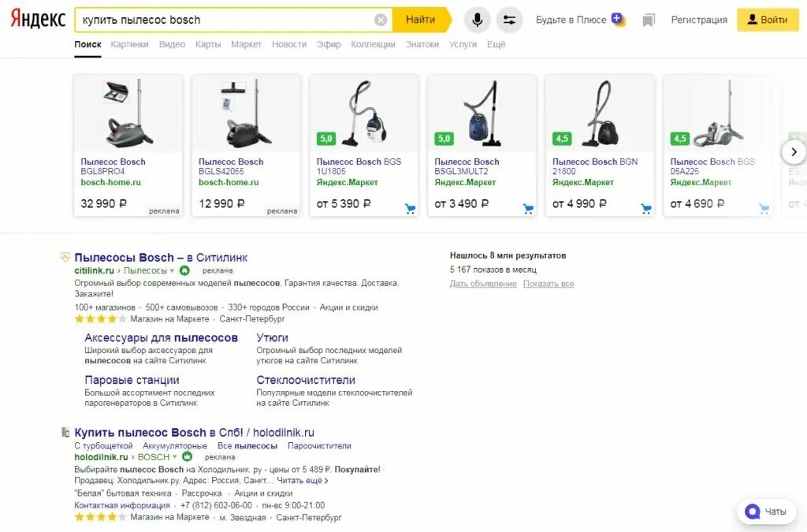Open Контактная информация link
The height and width of the screenshot is (532, 807).
pyautogui.click(x=122, y=505)
